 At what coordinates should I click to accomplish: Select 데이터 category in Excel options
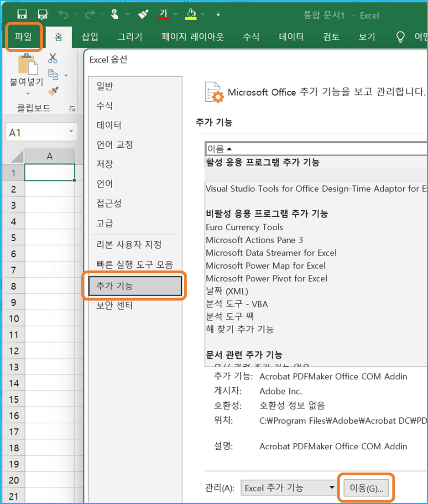click(135, 125)
